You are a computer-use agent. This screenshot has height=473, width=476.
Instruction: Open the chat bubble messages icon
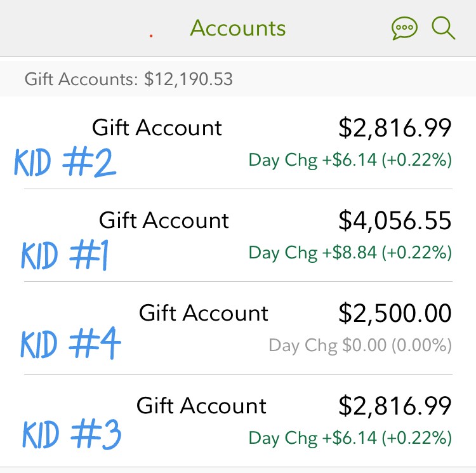pyautogui.click(x=404, y=29)
